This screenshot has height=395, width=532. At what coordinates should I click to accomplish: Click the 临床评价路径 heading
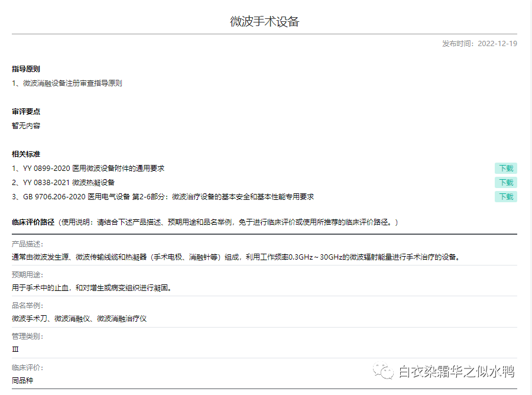pyautogui.click(x=33, y=222)
